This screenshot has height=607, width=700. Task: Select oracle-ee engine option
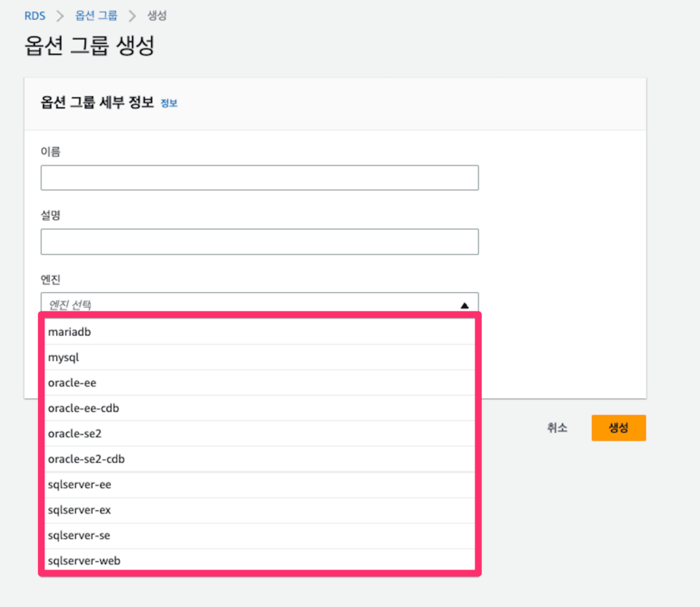coord(260,383)
